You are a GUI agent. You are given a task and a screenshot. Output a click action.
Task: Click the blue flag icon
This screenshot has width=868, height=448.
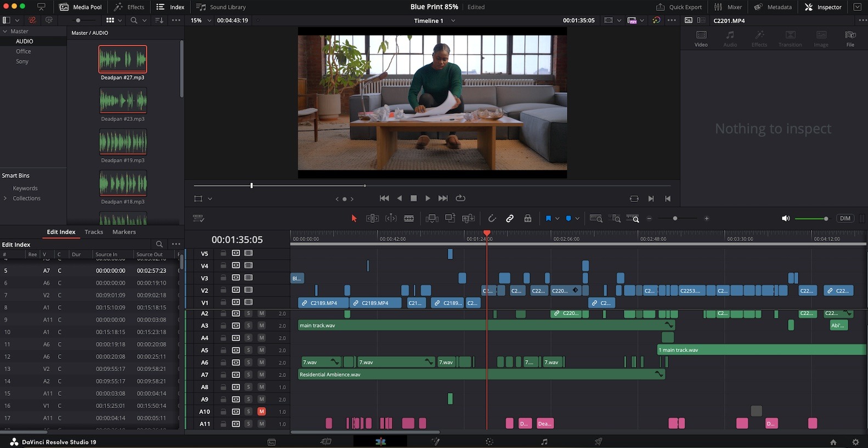click(x=548, y=219)
